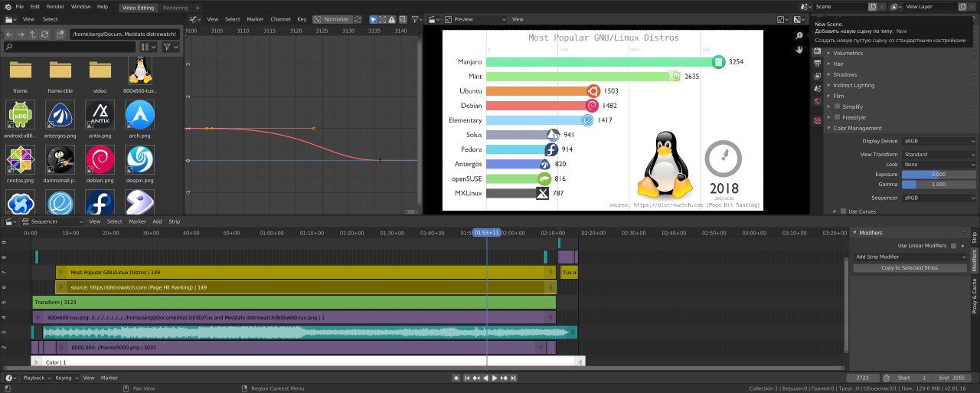Image resolution: width=980 pixels, height=393 pixels.
Task: Click the New Scene button beside the Scene field
Action: coord(873,6)
